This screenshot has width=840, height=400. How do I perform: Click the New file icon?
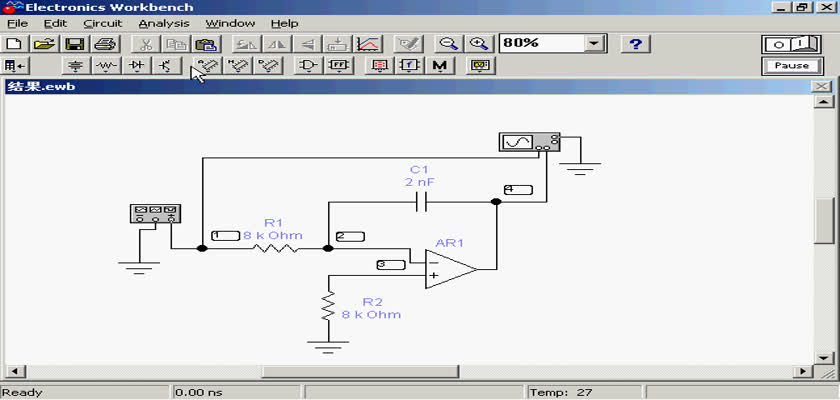(x=14, y=44)
